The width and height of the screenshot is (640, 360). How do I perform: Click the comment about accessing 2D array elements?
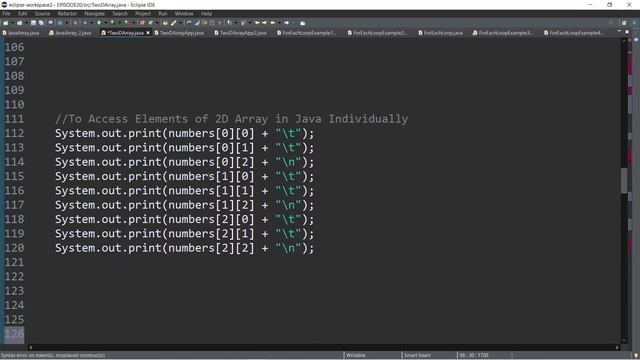(x=231, y=119)
